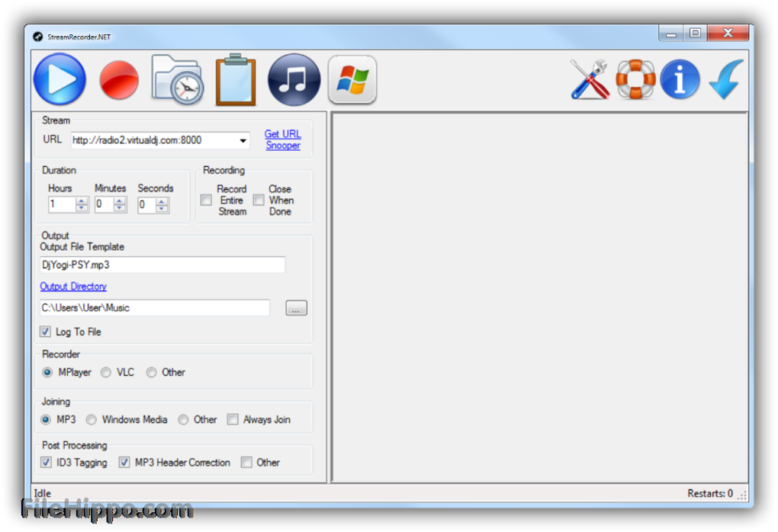Screen dimensions: 778x532
Task: Open the music note icon
Action: 294,79
